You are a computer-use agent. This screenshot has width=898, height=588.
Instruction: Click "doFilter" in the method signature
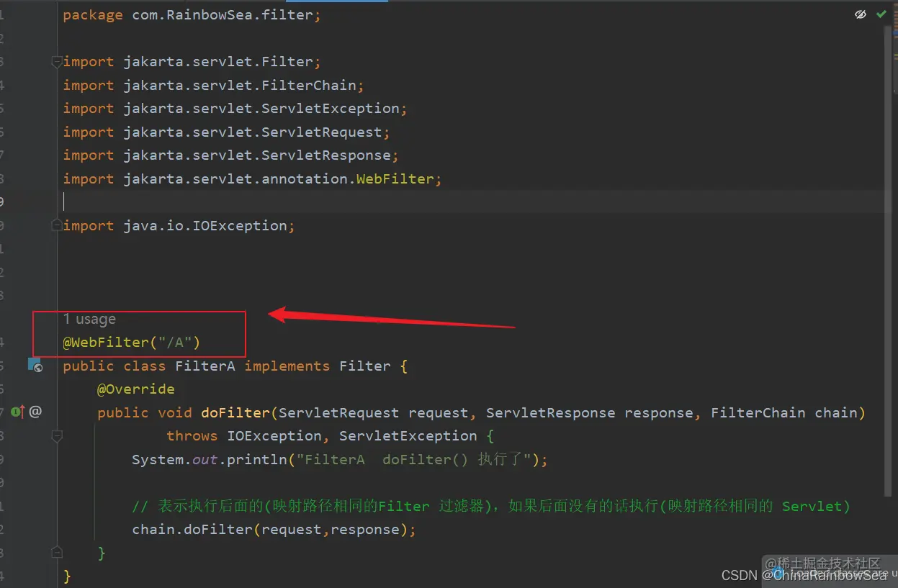pos(235,412)
